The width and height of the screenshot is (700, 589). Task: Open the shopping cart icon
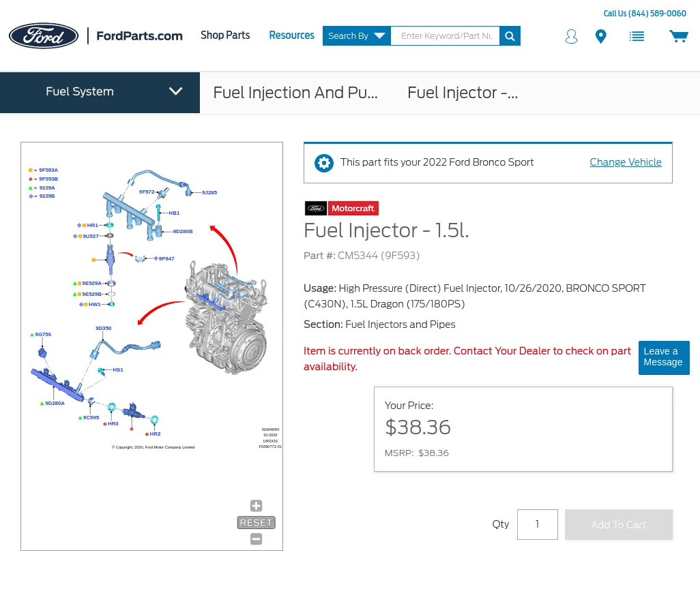click(678, 36)
